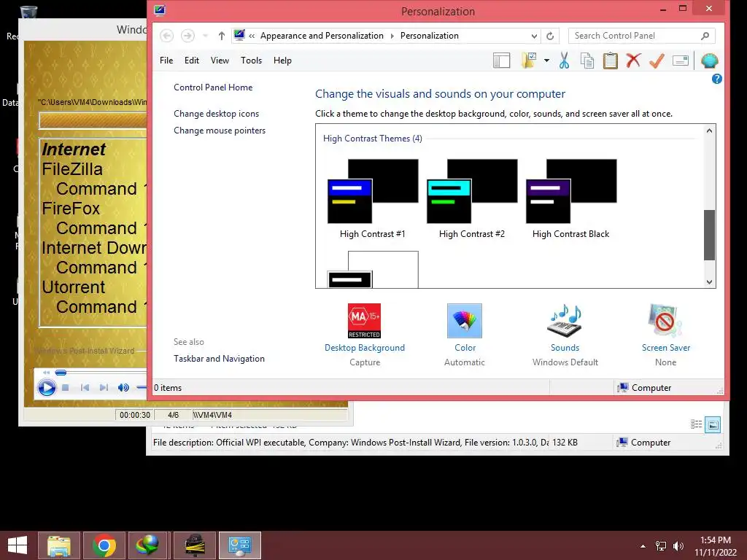Click the theme list scrollbar thumb

tap(709, 236)
